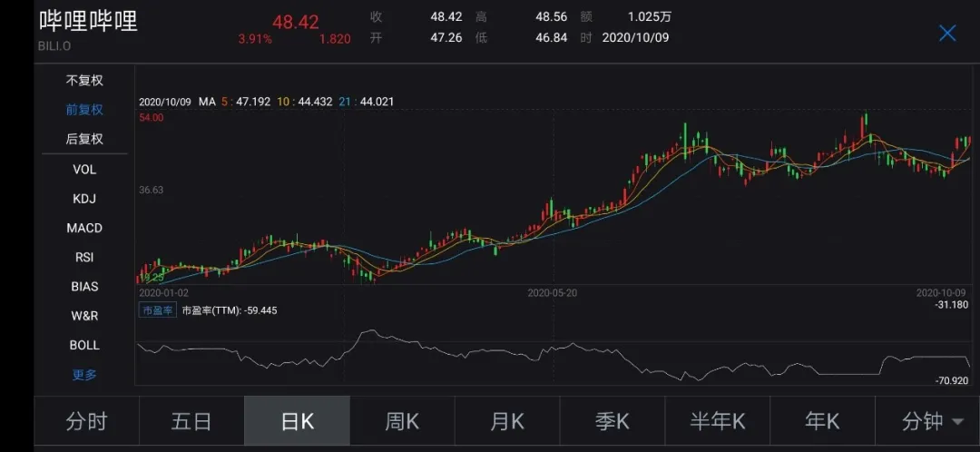Select 前复权 price adjustment option
The image size is (980, 452).
84,110
